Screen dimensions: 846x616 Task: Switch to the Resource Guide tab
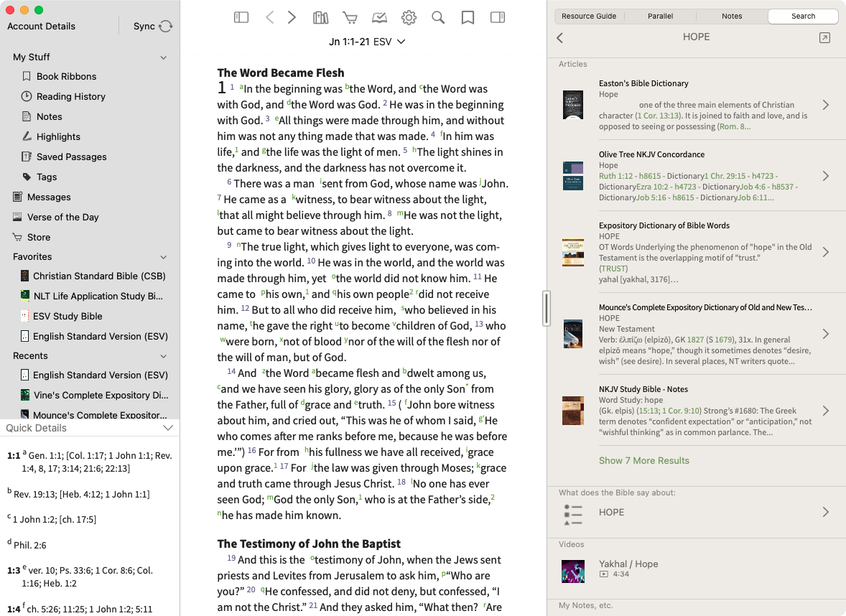589,16
